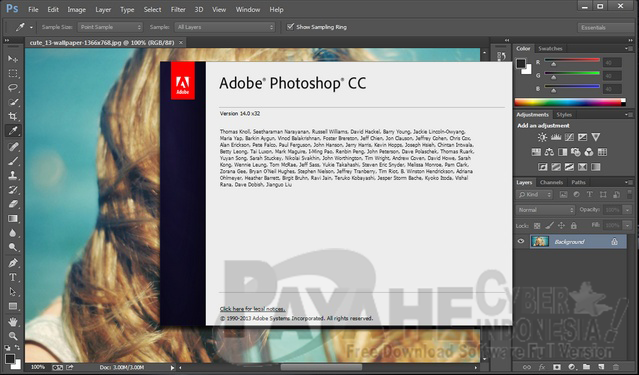Select the History Brush tool
The width and height of the screenshot is (639, 375).
click(x=13, y=189)
